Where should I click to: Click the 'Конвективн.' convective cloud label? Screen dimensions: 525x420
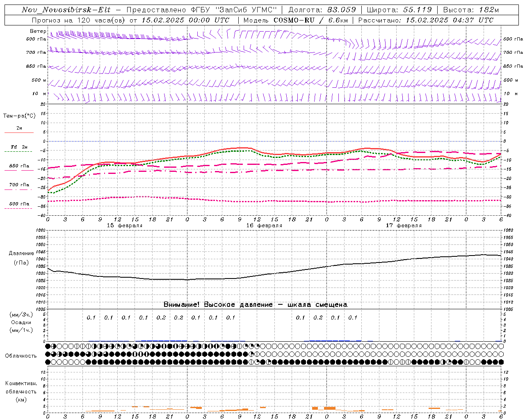tap(21, 383)
